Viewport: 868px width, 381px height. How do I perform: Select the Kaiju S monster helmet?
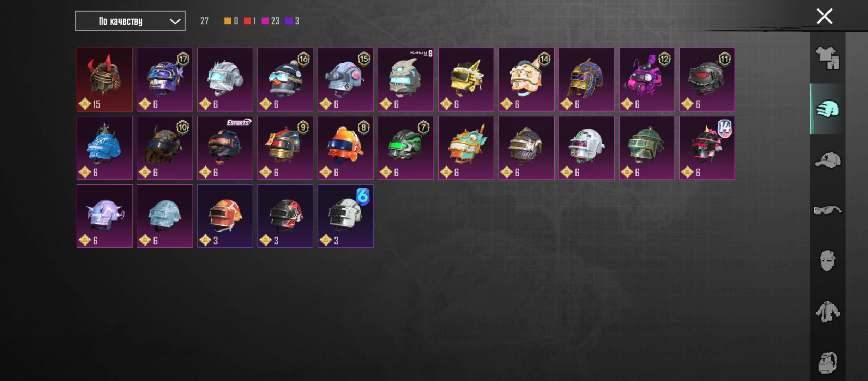(x=406, y=79)
